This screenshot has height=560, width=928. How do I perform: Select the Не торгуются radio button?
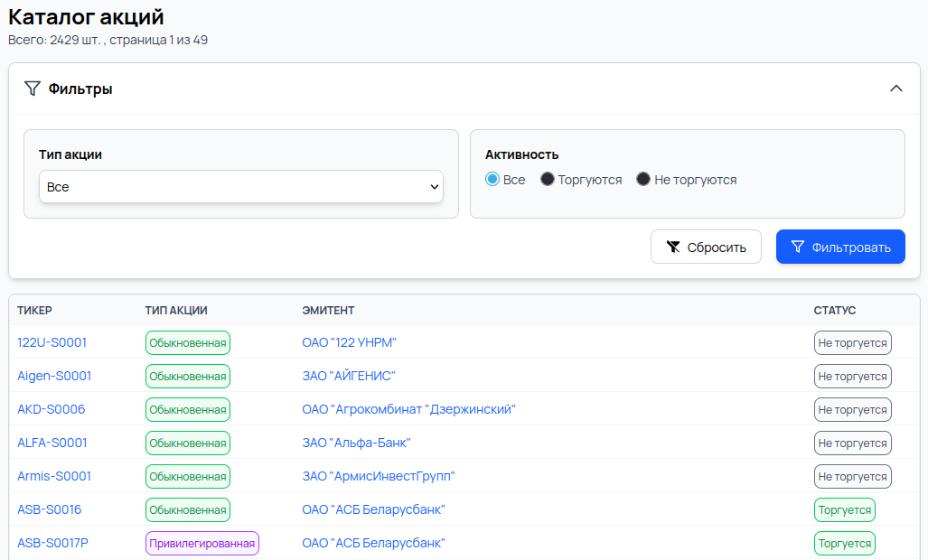643,180
